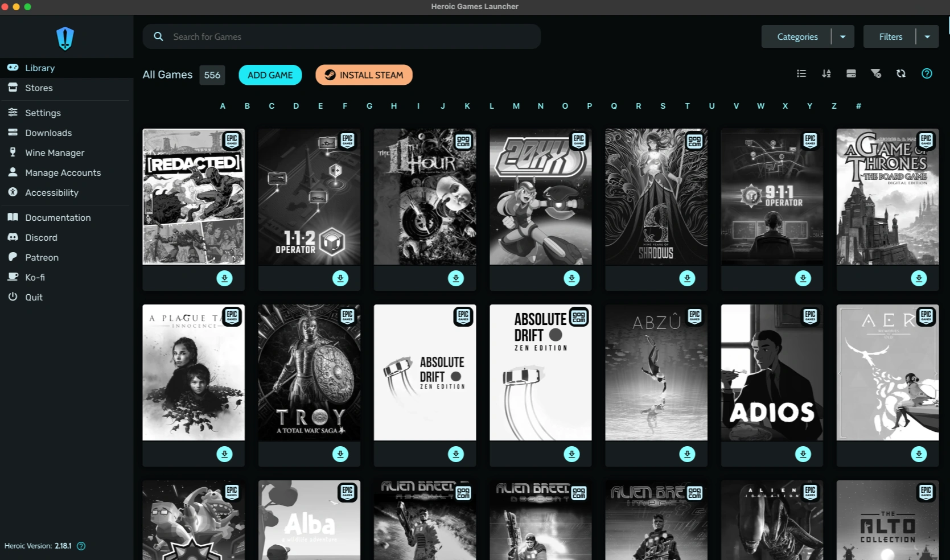Open the Discord link in sidebar
The width and height of the screenshot is (950, 560).
click(x=41, y=237)
